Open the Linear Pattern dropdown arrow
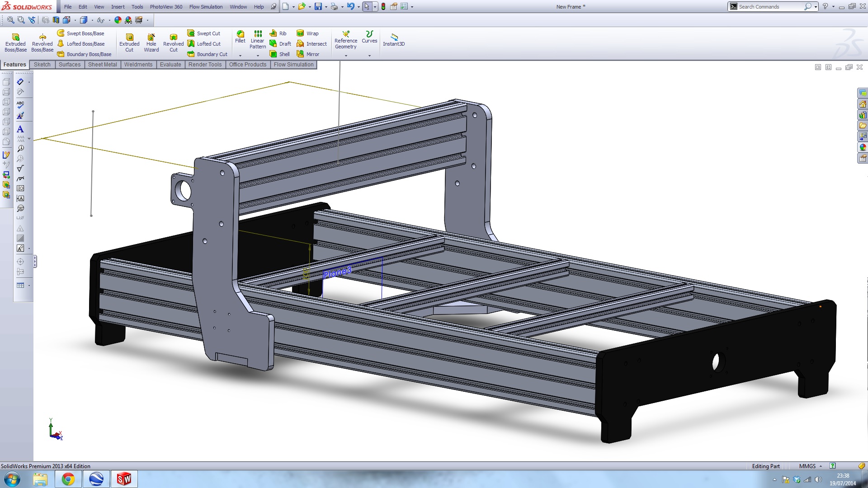This screenshot has width=868, height=488. coord(258,56)
